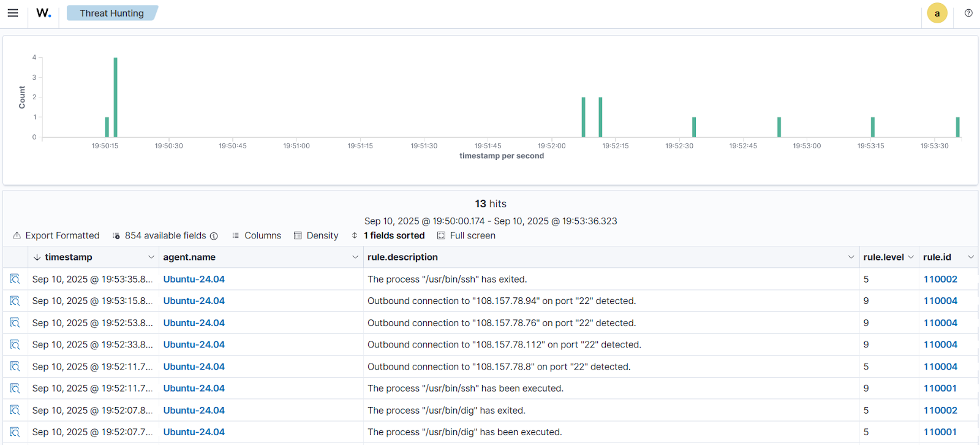Select the Threat Hunting breadcrumb tab
980x445 pixels.
(x=111, y=13)
